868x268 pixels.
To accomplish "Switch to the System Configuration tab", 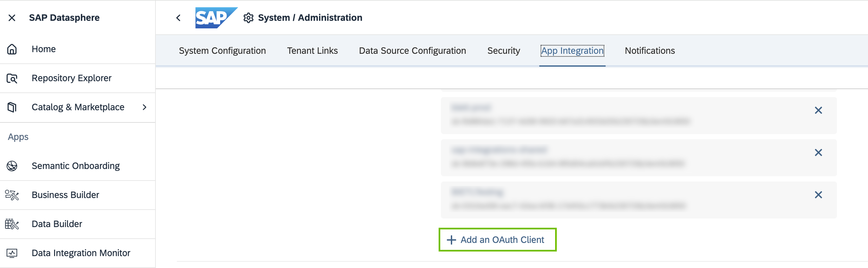I will point(222,50).
